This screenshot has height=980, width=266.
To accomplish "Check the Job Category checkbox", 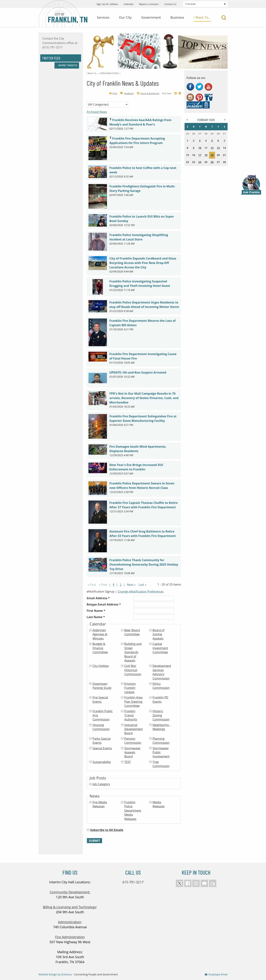I will click(x=90, y=784).
